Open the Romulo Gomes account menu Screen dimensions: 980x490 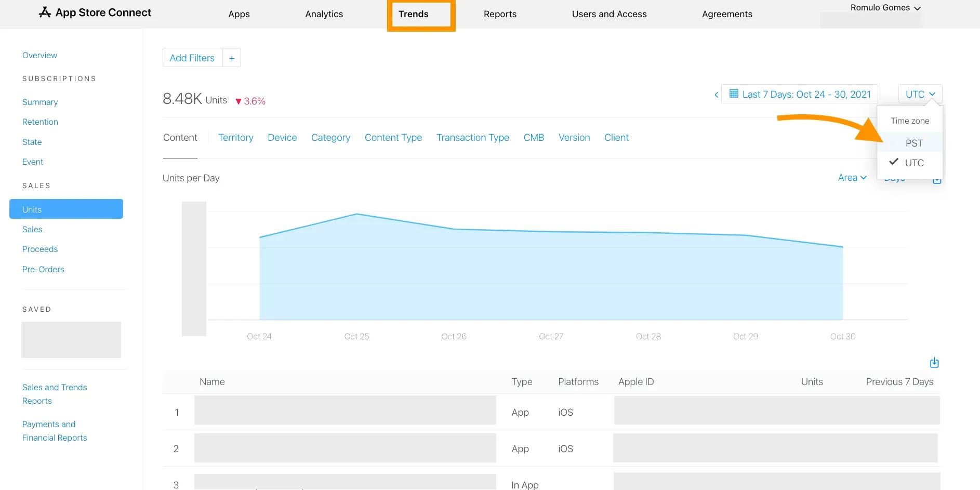pyautogui.click(x=885, y=8)
